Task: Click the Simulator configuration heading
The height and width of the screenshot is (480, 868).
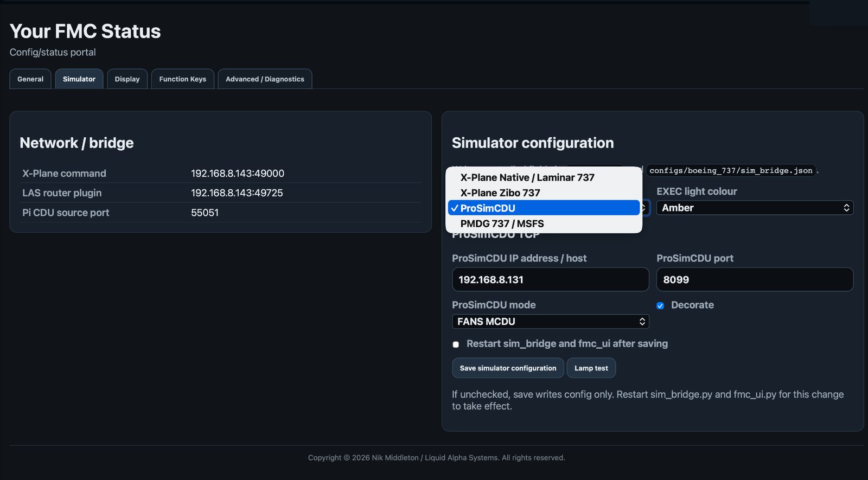Action: (533, 143)
